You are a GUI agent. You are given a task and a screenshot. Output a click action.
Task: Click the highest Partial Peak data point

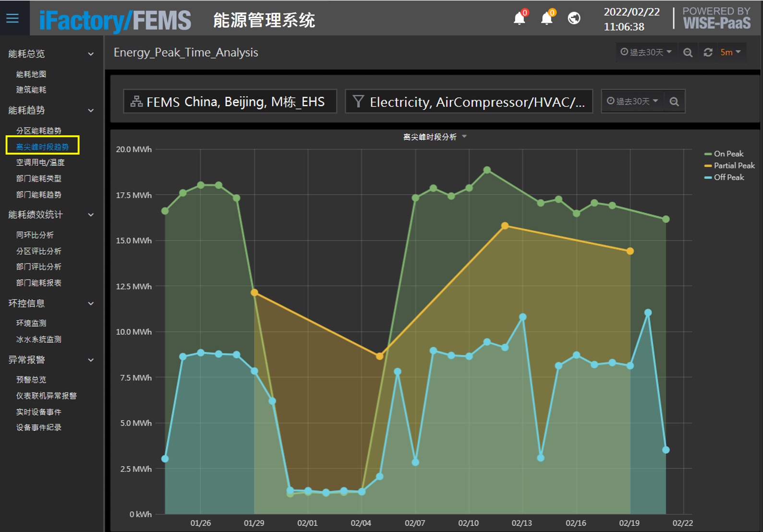point(505,226)
